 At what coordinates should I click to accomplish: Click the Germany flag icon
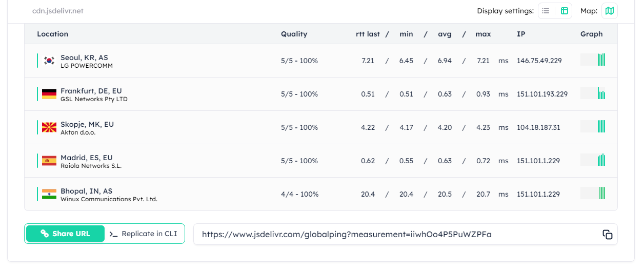click(49, 94)
